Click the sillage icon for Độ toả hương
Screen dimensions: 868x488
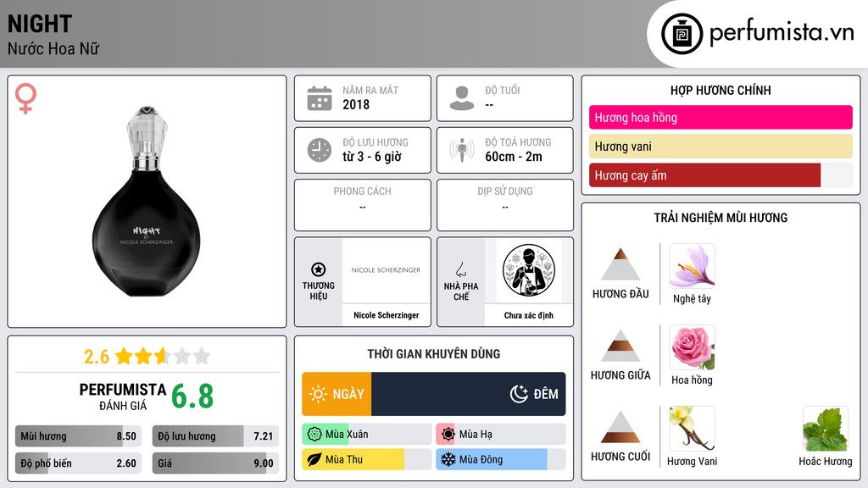point(462,150)
